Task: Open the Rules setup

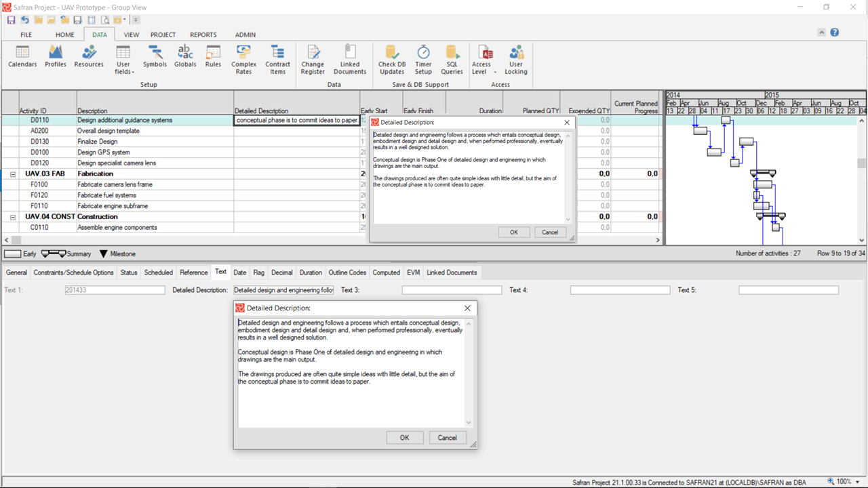Action: (x=213, y=57)
